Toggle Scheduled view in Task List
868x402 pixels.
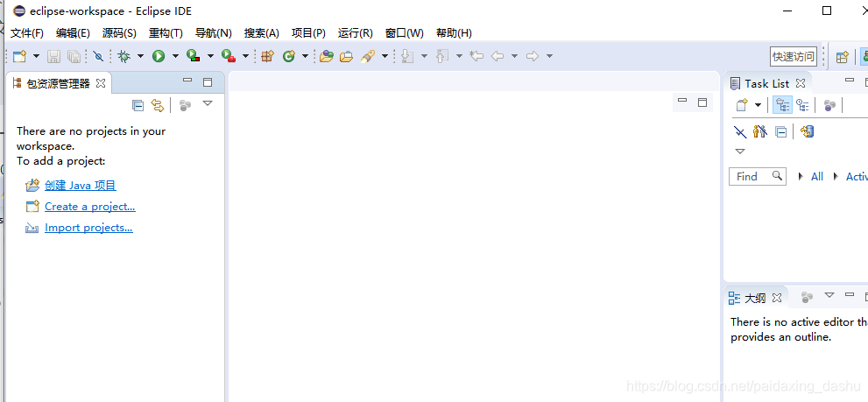(x=802, y=105)
